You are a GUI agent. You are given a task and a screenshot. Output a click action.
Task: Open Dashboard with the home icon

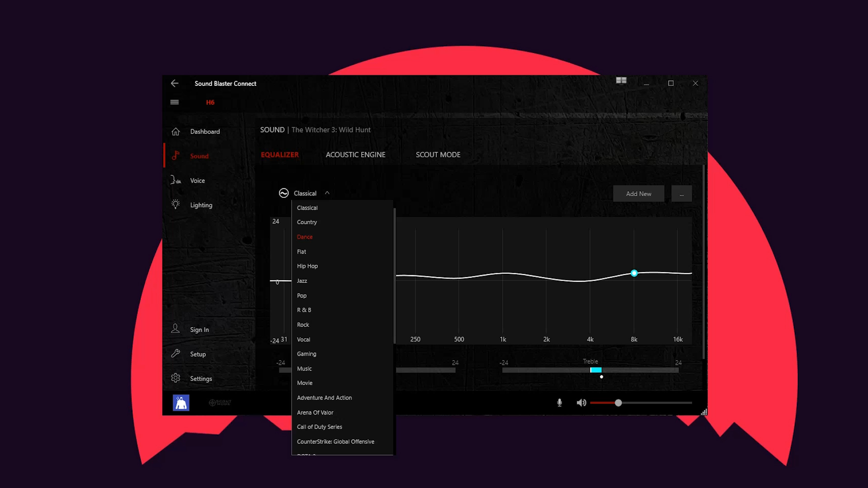point(175,131)
